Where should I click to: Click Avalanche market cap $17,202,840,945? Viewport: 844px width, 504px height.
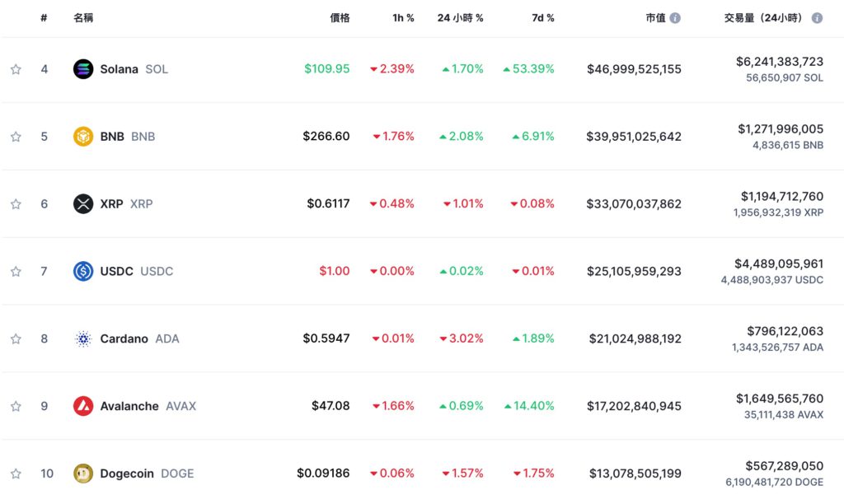coord(634,406)
